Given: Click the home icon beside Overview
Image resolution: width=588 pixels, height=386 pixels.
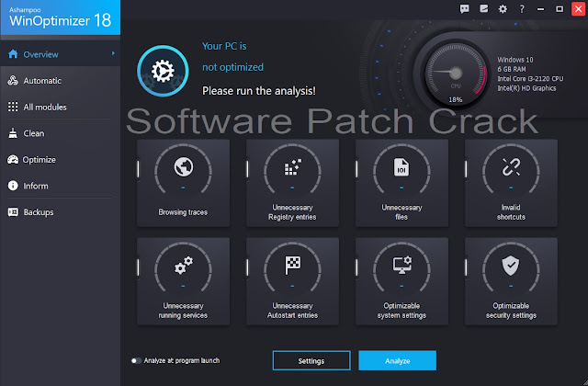Looking at the screenshot, I should 13,54.
